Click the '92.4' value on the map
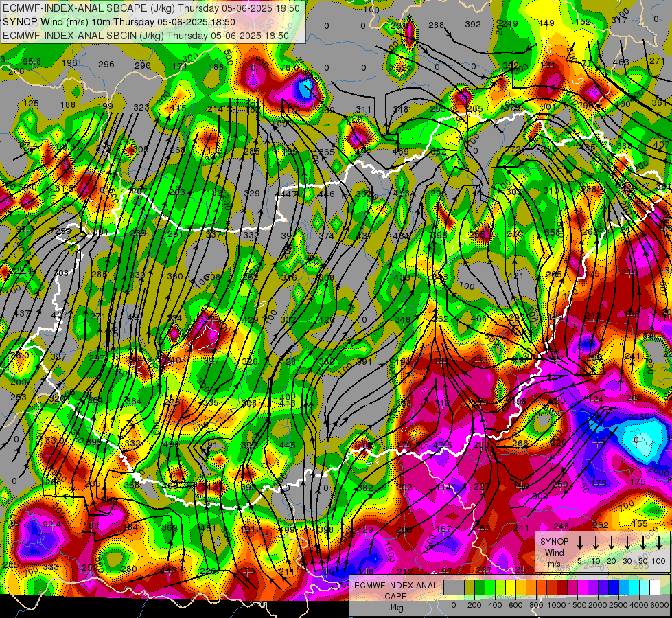Viewport: 672px width, 618px height. pos(52,524)
